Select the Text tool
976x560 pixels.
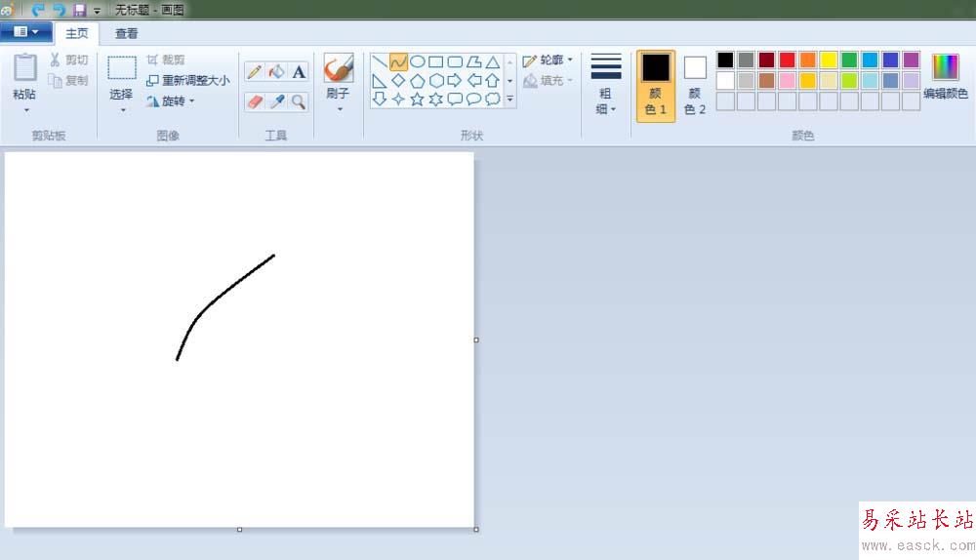click(x=299, y=71)
